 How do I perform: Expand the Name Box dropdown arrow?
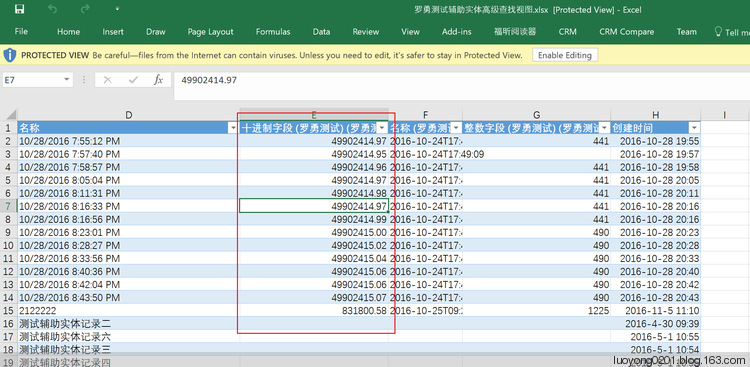pos(67,80)
